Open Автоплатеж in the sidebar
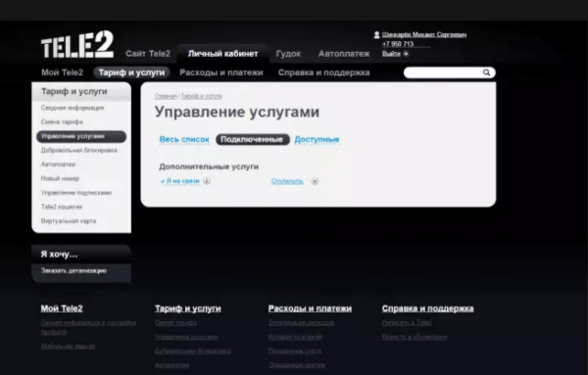This screenshot has height=375, width=588. [x=58, y=164]
